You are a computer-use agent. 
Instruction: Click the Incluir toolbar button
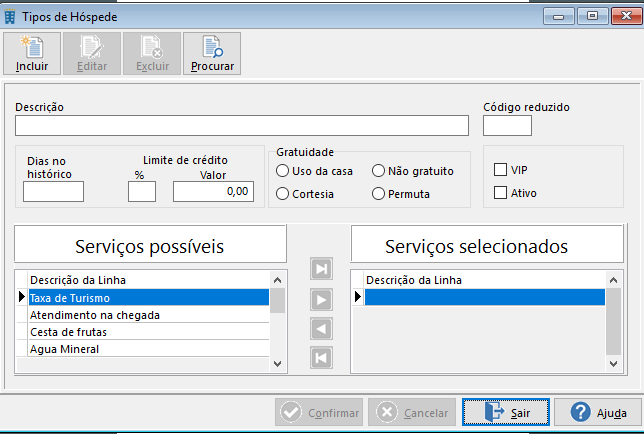[x=32, y=54]
